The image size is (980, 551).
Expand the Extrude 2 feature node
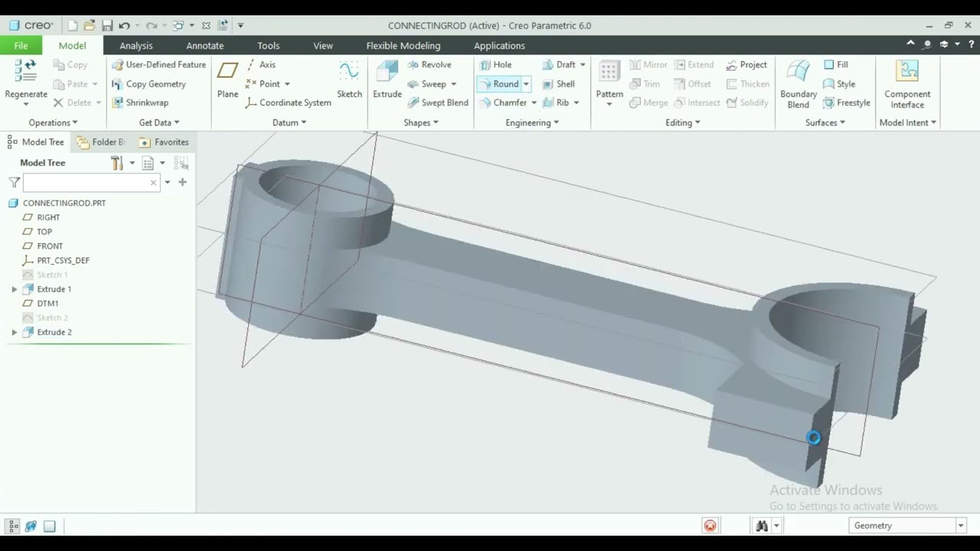[14, 332]
